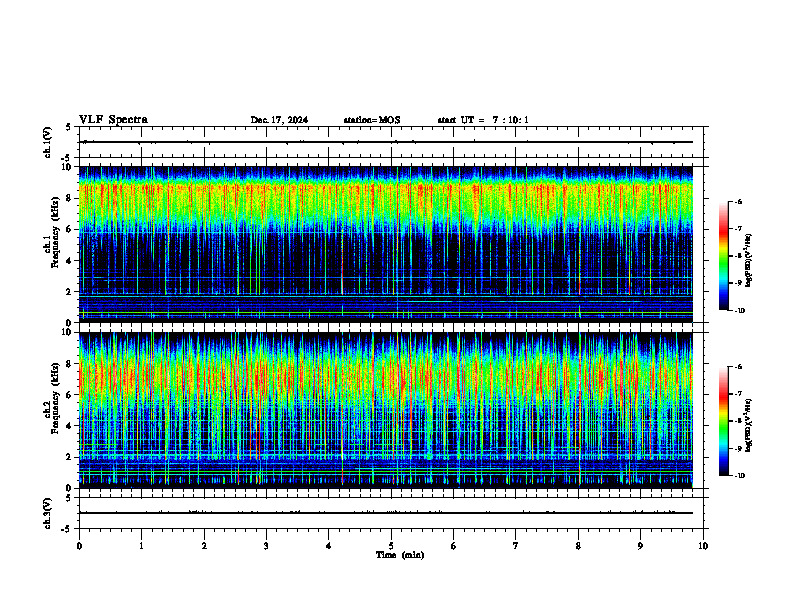This screenshot has width=792, height=612.
Task: Click the "4" kHz tick on ch.1 spectrogram
Action: pyautogui.click(x=70, y=261)
